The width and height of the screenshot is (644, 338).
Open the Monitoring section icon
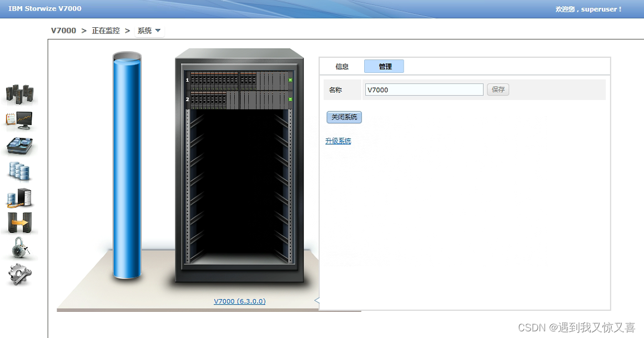point(20,93)
